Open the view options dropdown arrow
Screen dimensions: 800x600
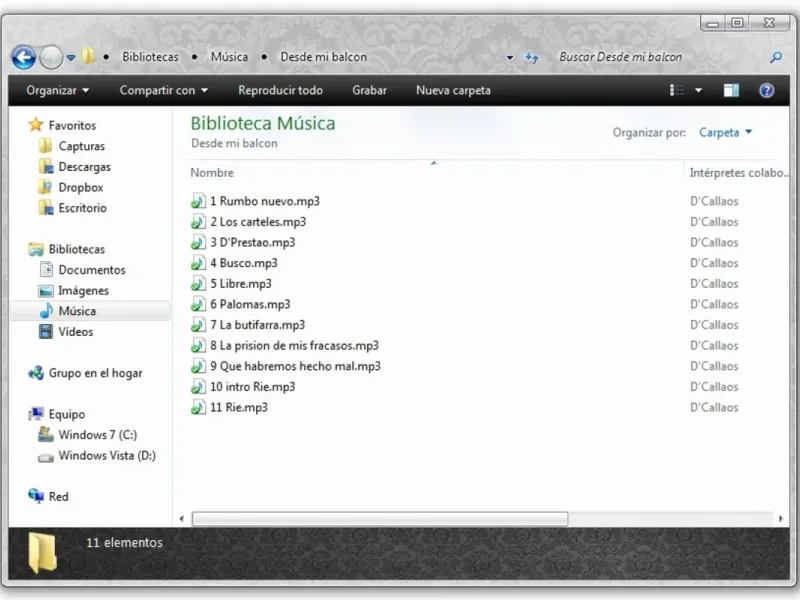pyautogui.click(x=698, y=90)
